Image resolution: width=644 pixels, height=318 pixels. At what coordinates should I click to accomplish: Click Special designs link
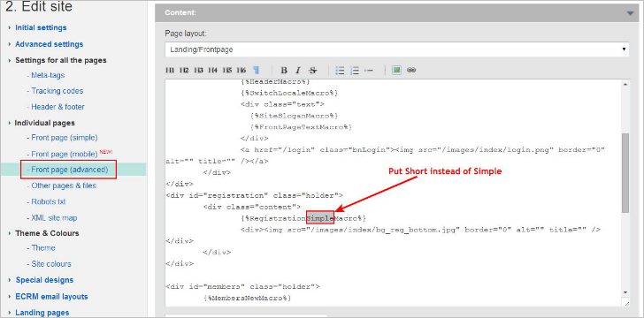[44, 280]
